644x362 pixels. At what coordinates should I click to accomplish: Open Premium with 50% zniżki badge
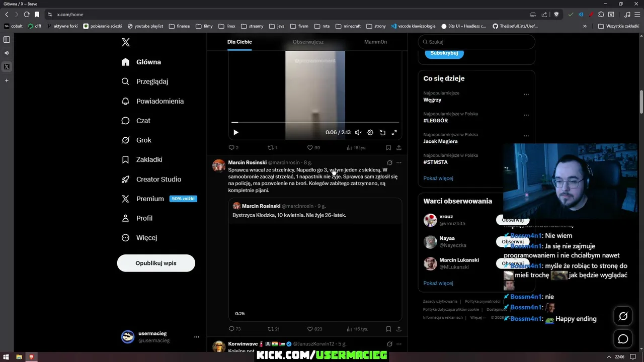159,199
